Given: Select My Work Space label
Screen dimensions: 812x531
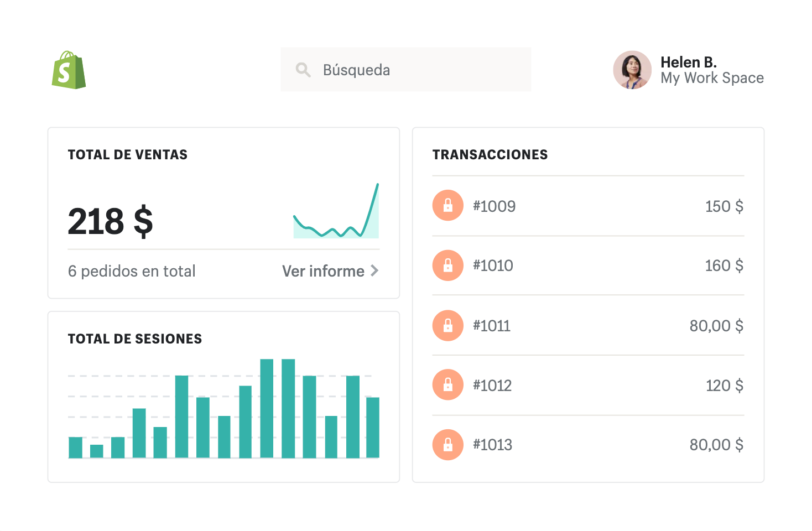Looking at the screenshot, I should [712, 78].
